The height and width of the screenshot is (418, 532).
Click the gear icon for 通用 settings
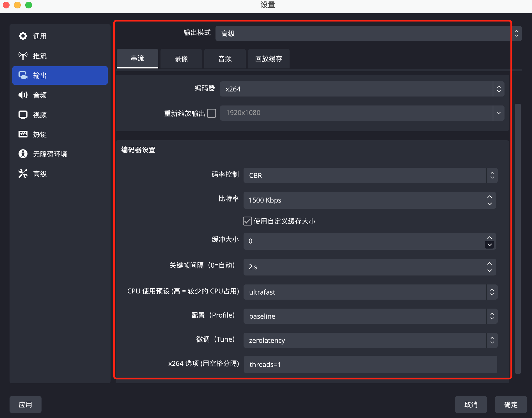coord(23,36)
